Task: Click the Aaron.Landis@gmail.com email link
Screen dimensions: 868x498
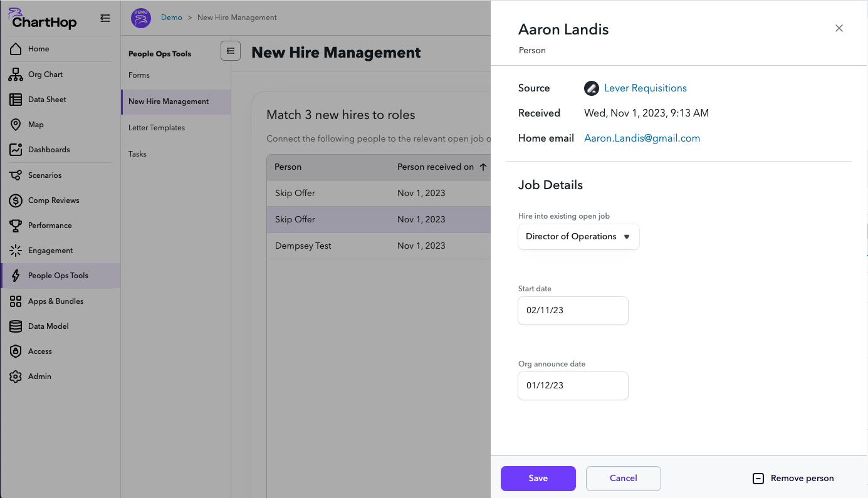Action: point(642,138)
